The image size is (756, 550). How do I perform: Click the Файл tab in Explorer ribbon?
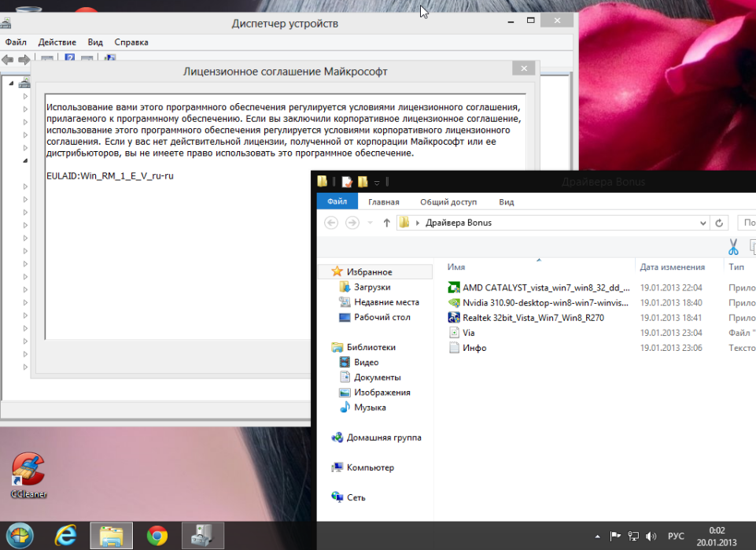coord(337,201)
